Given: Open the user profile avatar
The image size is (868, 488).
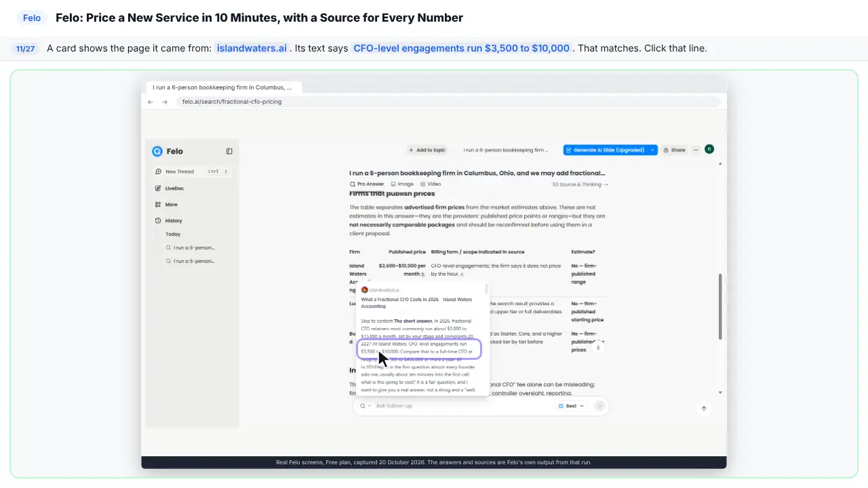Looking at the screenshot, I should [x=709, y=149].
